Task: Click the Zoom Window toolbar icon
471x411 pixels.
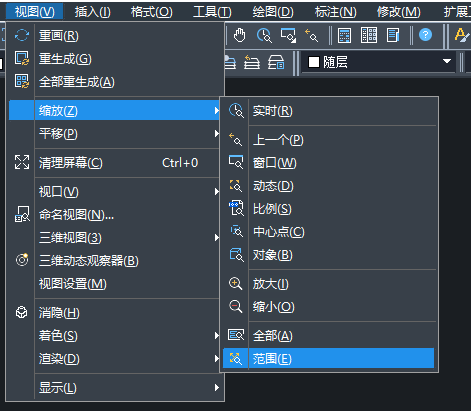Action: (x=288, y=35)
